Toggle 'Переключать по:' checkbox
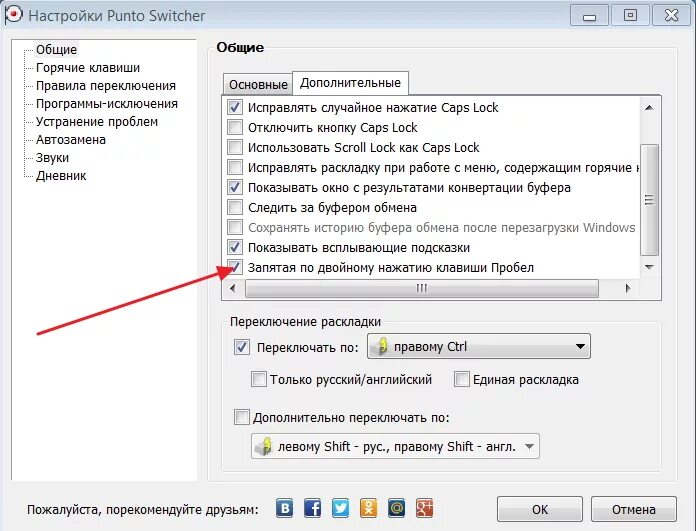This screenshot has height=531, width=696. point(241,347)
